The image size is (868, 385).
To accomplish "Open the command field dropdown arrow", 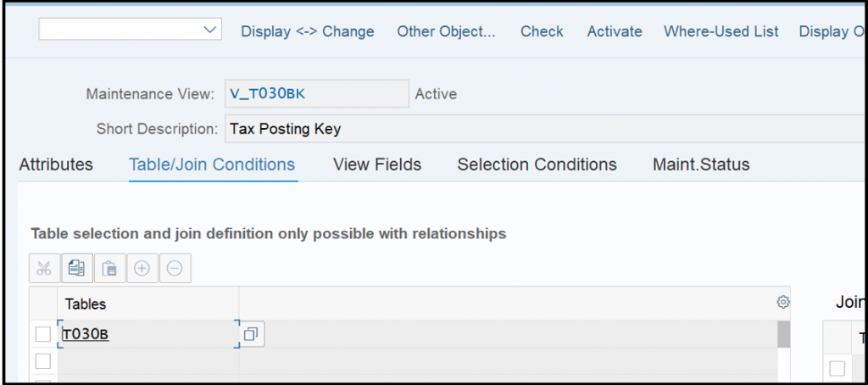I will click(210, 30).
